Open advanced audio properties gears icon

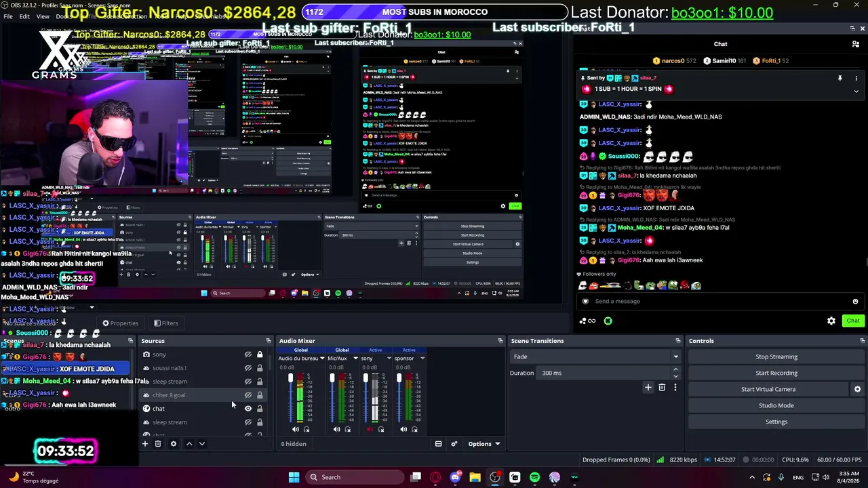[x=454, y=444]
